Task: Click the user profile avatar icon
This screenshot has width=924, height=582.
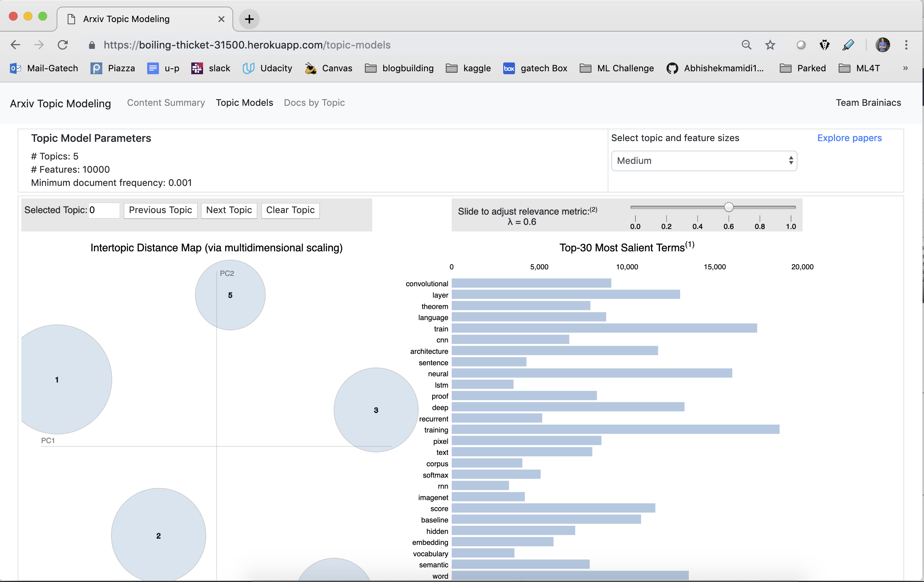Action: tap(882, 45)
